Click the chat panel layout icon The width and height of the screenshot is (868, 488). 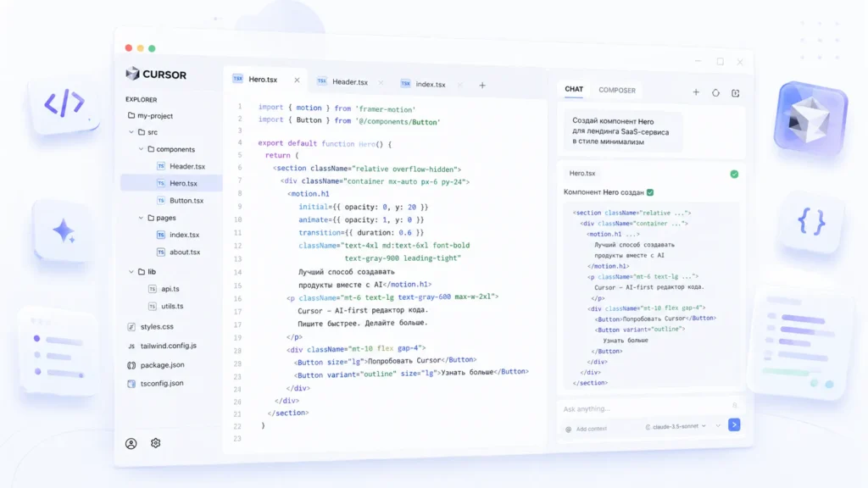(735, 93)
